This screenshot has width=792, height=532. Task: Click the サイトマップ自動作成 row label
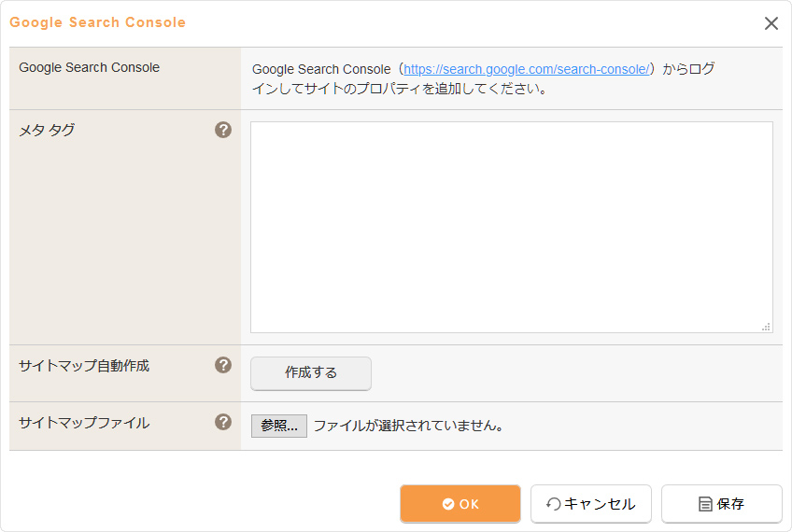pos(84,366)
